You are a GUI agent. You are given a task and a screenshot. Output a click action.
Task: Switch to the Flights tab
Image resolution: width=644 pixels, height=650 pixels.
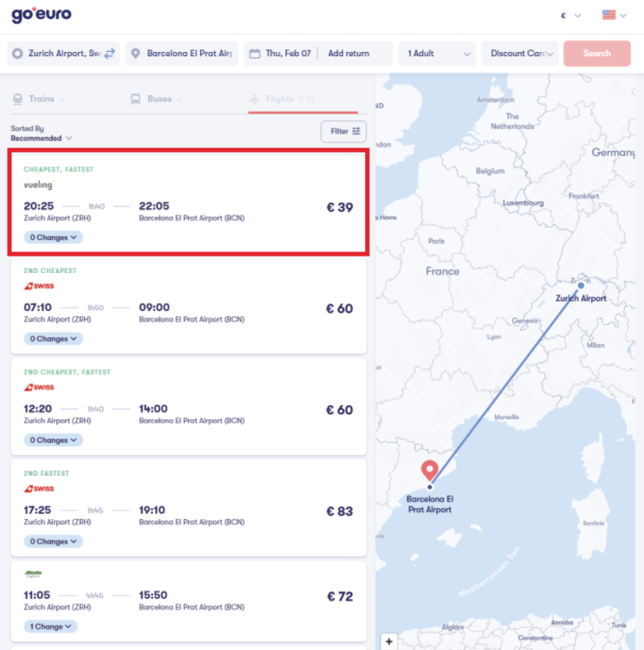(x=303, y=100)
